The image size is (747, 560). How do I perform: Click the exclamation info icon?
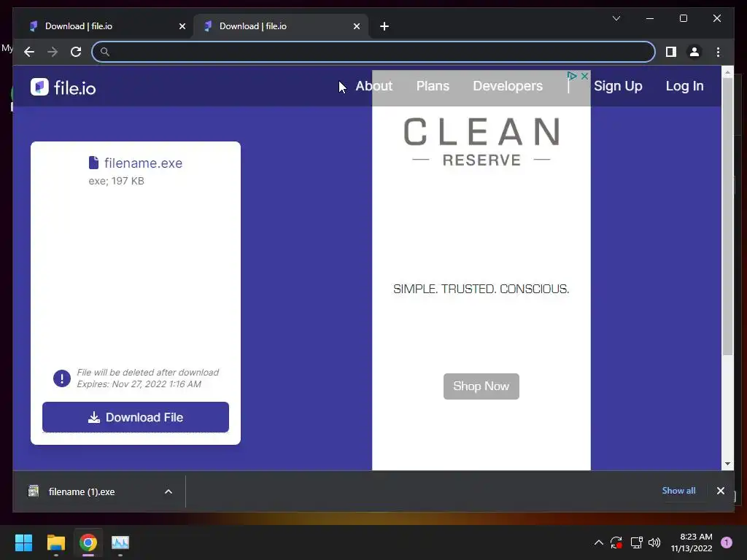[x=62, y=378]
